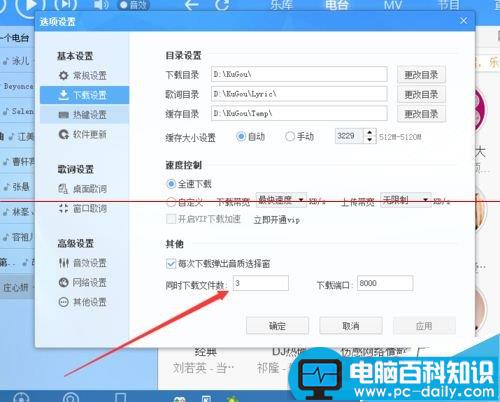Select 自动 cache size option
The width and height of the screenshot is (500, 402).
pos(250,136)
